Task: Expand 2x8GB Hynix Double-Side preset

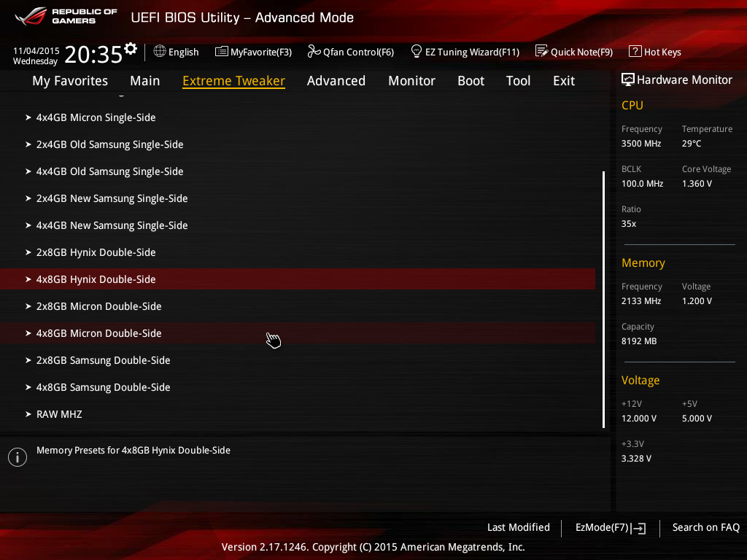Action: click(x=298, y=252)
